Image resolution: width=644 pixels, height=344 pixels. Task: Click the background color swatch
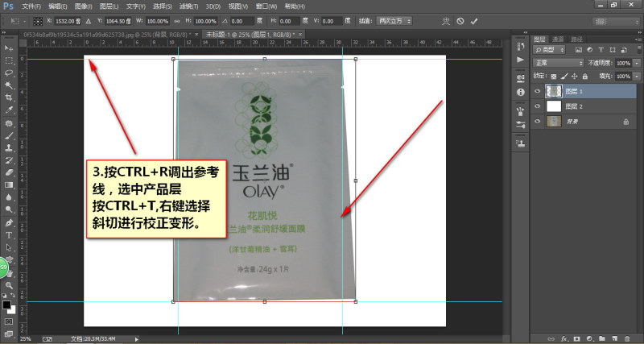13,310
